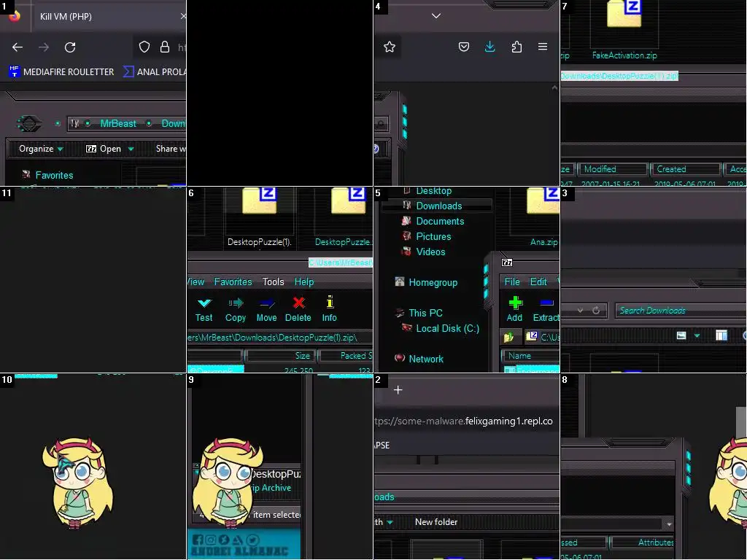Click 7-Zip's Extract toolbar icon
The width and height of the screenshot is (747, 560).
tap(546, 309)
